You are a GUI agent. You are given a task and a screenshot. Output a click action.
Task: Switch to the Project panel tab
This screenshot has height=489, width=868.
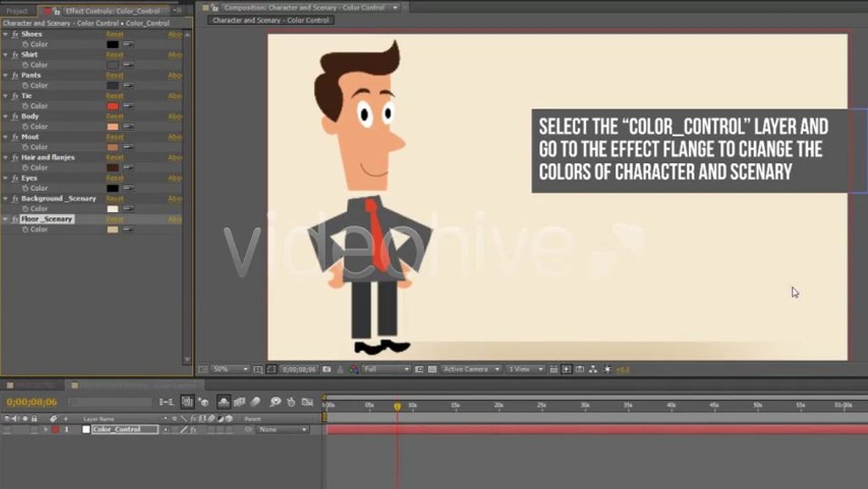pyautogui.click(x=17, y=11)
